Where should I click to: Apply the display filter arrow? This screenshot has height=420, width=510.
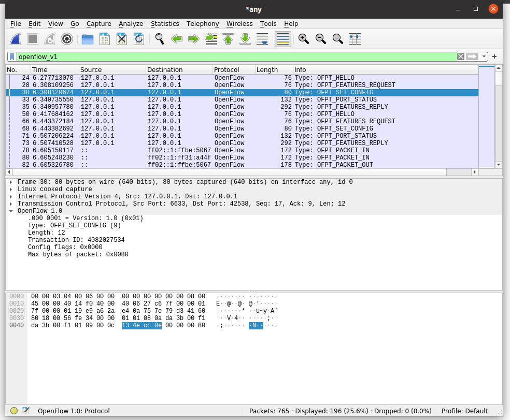[472, 56]
